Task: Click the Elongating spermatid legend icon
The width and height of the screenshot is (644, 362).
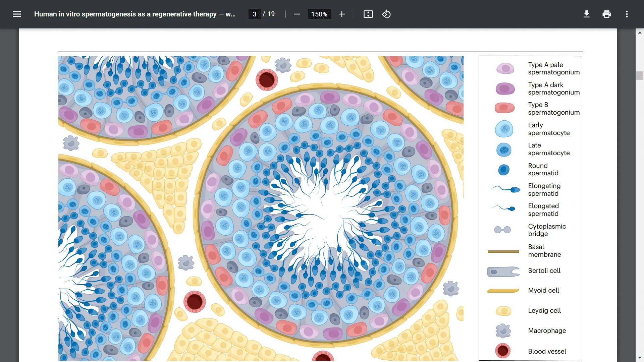Action: (505, 189)
